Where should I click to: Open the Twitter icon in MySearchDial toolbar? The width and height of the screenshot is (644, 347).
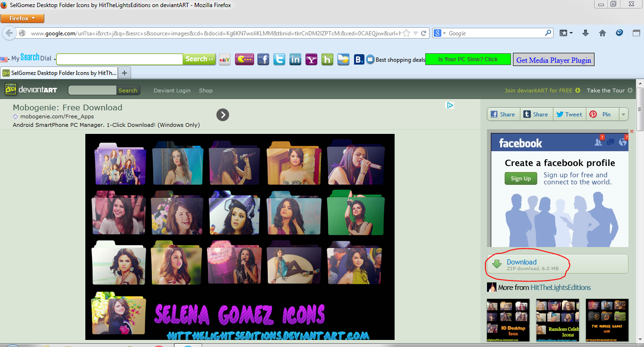coord(280,59)
